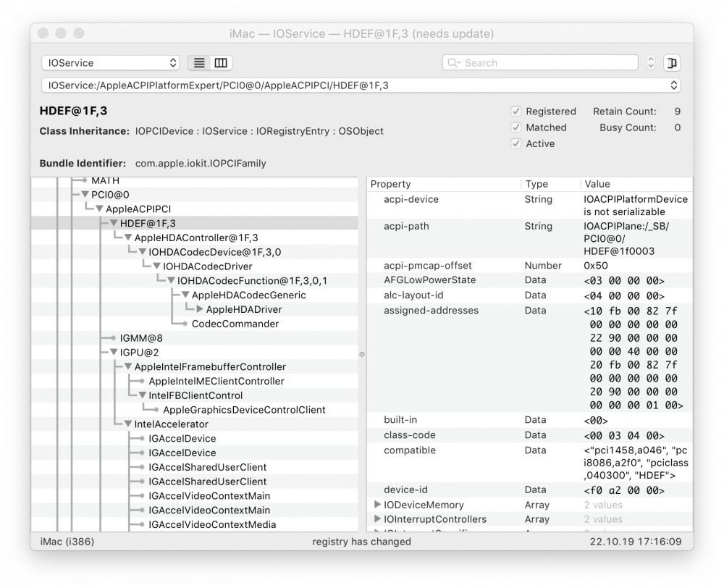
Task: Collapse the IntelFBClientControl triangle
Action: tap(142, 395)
